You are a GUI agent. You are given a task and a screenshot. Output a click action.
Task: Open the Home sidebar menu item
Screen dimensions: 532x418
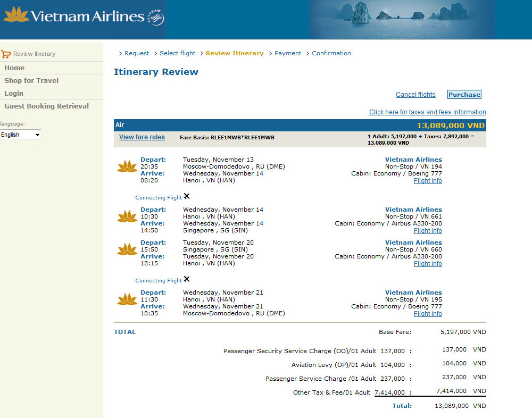click(x=14, y=68)
